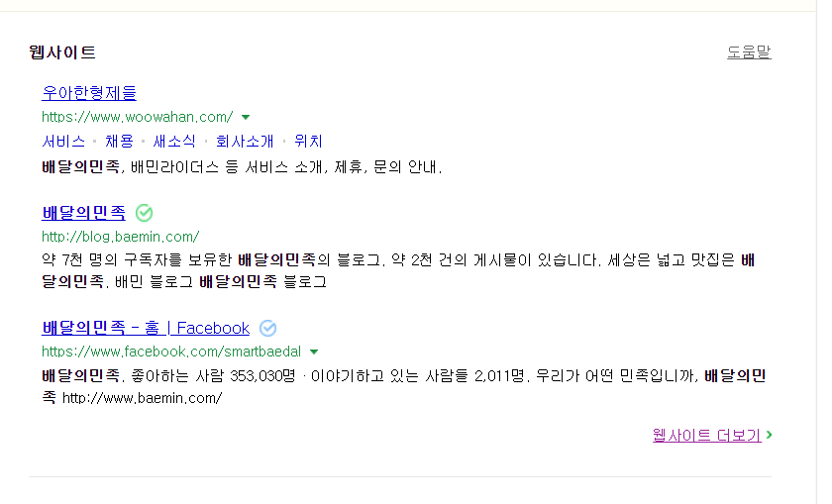
Task: Click the description starting 배달의민족, 배민라이더스
Action: (242, 167)
